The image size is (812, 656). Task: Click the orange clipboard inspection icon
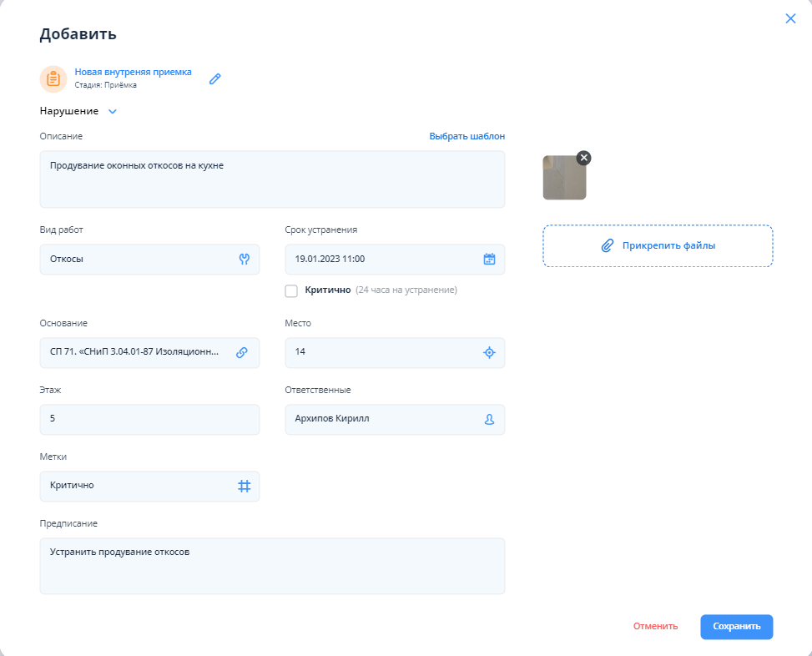tap(53, 78)
